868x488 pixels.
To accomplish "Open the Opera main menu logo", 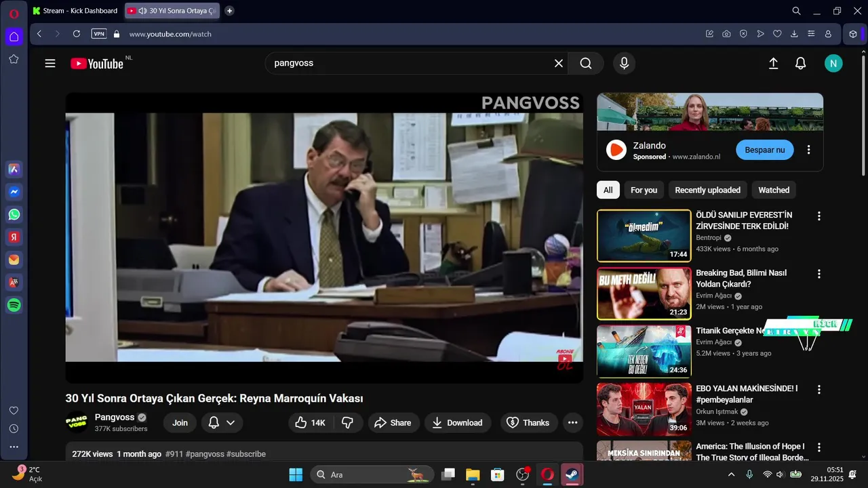I will pyautogui.click(x=14, y=14).
